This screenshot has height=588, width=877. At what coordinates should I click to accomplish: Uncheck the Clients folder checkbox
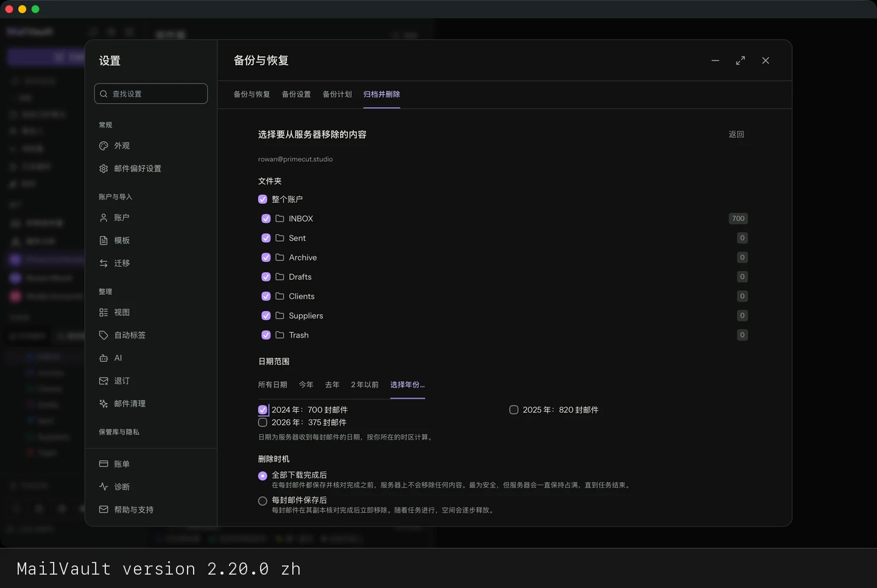pos(266,296)
